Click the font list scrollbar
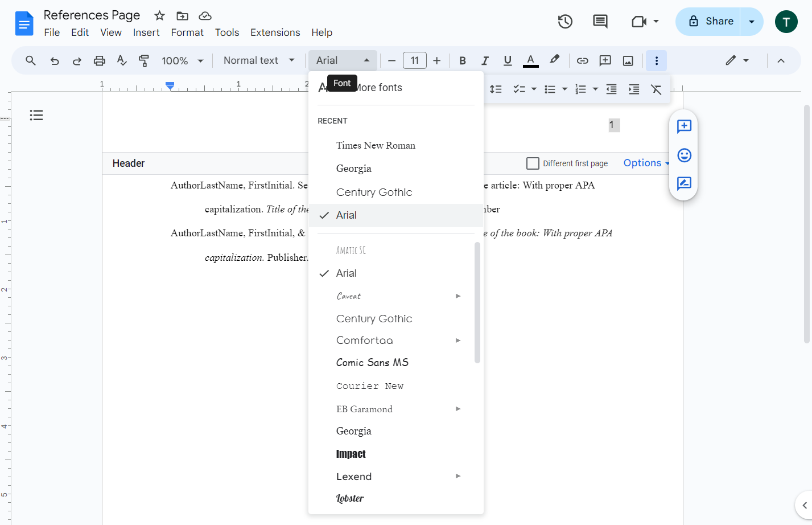This screenshot has width=812, height=525. 477,302
